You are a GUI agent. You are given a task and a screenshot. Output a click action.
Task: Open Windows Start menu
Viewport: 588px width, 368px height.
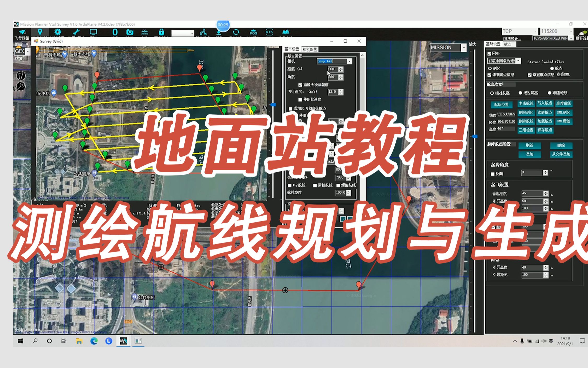20,341
